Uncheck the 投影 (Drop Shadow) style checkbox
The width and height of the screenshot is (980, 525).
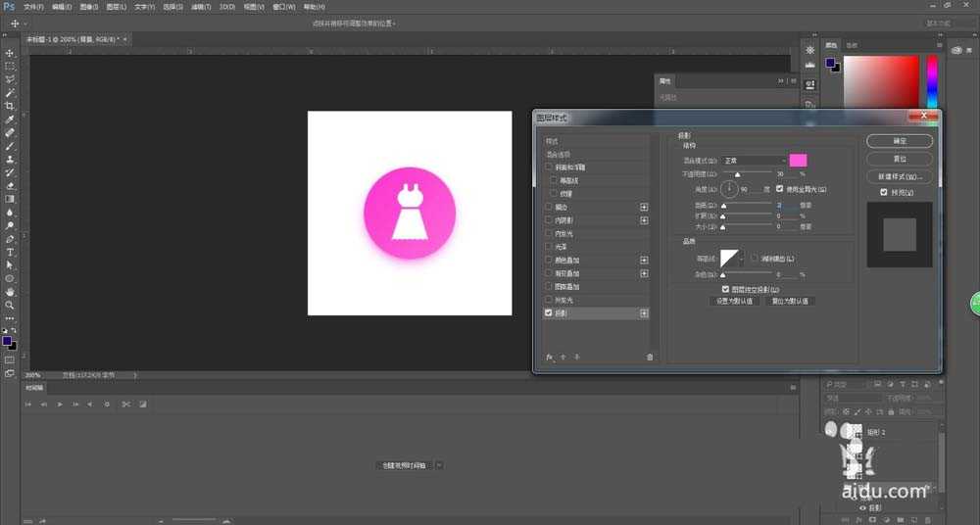(549, 313)
